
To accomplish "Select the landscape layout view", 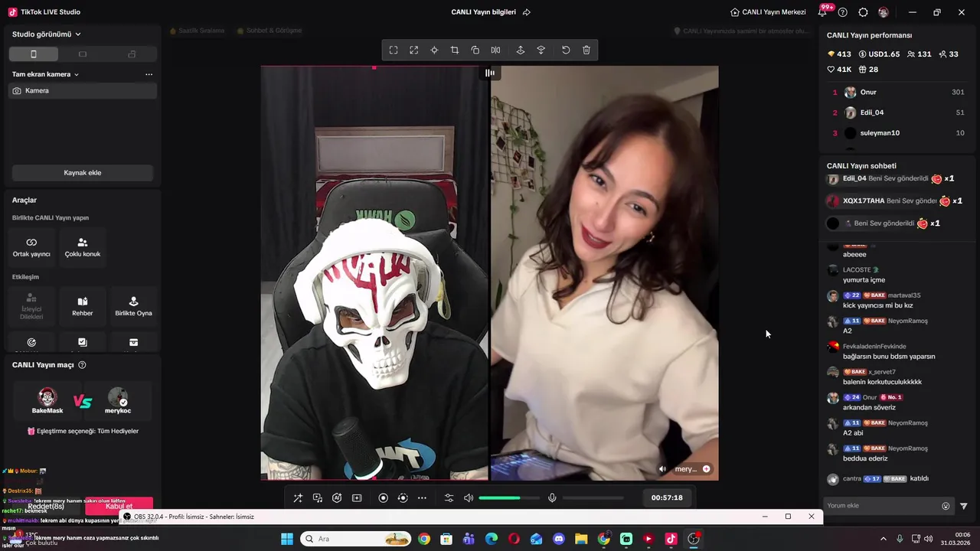I will [83, 54].
